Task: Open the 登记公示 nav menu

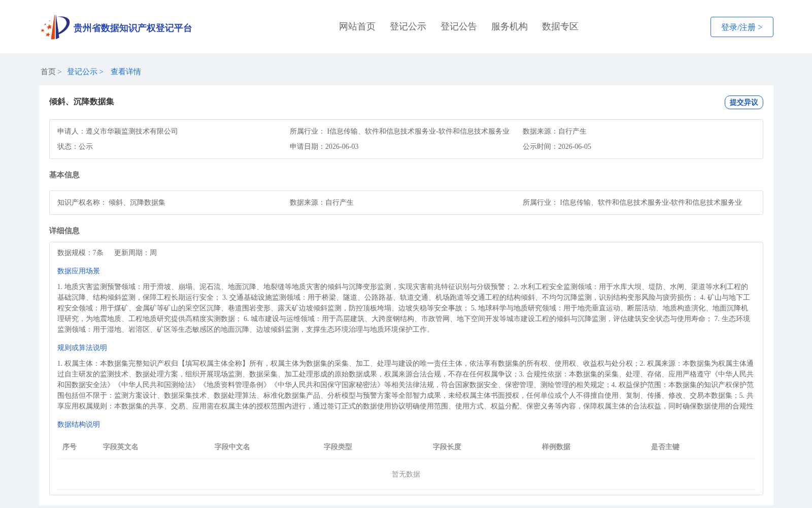Action: 408,26
